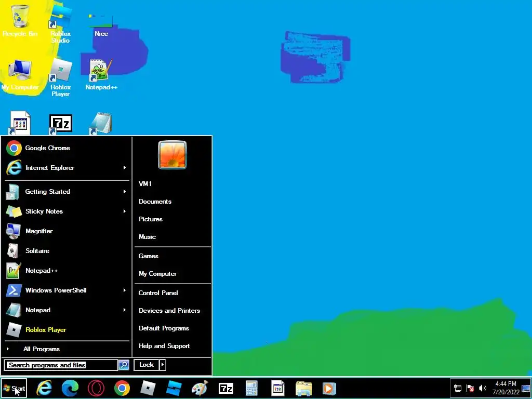Open My Computer in Start menu
The height and width of the screenshot is (399, 532).
pos(158,274)
